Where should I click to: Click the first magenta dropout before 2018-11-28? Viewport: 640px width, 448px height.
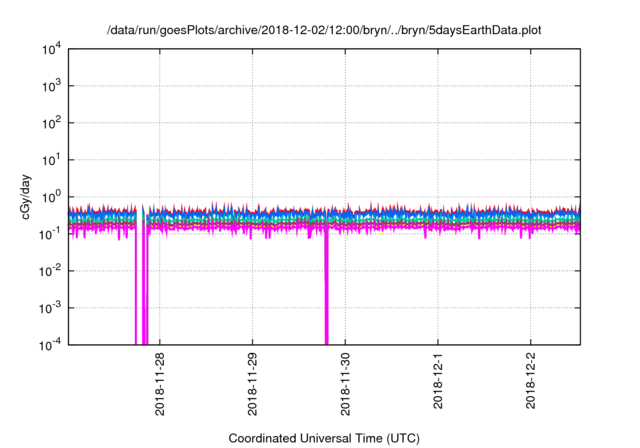coord(136,286)
